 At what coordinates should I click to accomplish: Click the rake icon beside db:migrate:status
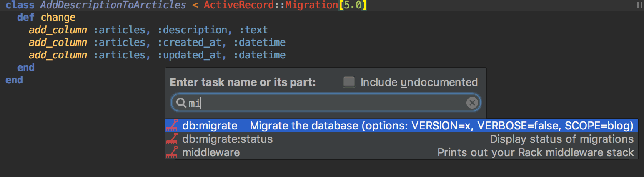coord(173,139)
